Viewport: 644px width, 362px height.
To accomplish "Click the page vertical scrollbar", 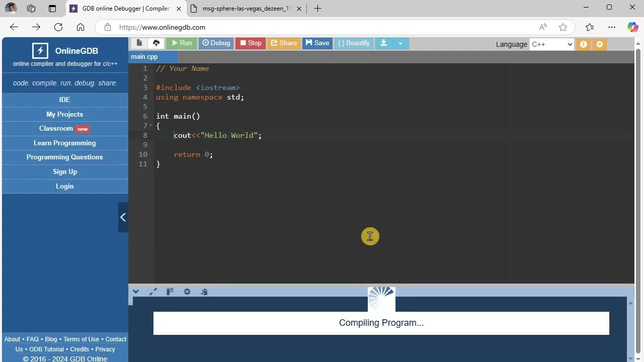I will tap(638, 200).
